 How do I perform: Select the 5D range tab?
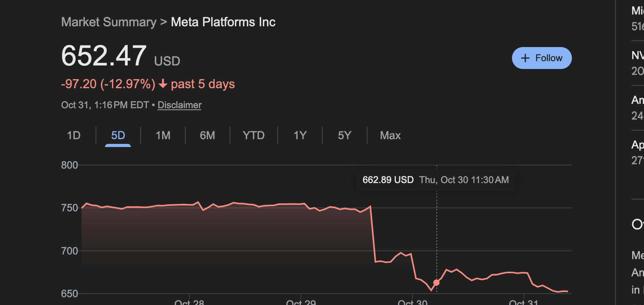pyautogui.click(x=118, y=135)
